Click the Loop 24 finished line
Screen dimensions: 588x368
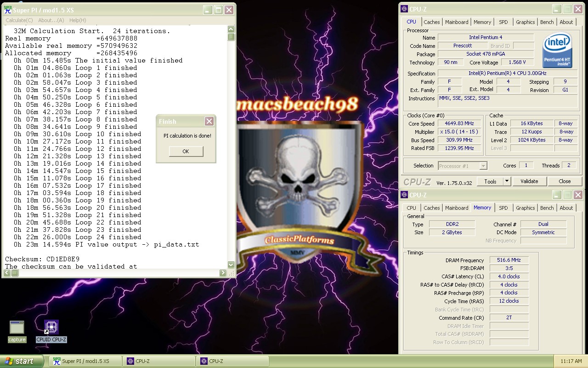77,237
